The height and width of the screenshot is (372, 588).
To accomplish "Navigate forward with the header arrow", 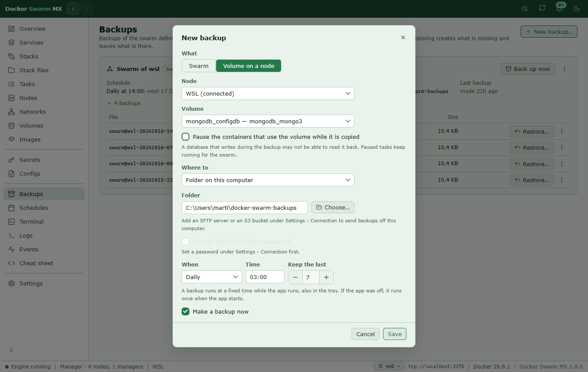I will [87, 9].
